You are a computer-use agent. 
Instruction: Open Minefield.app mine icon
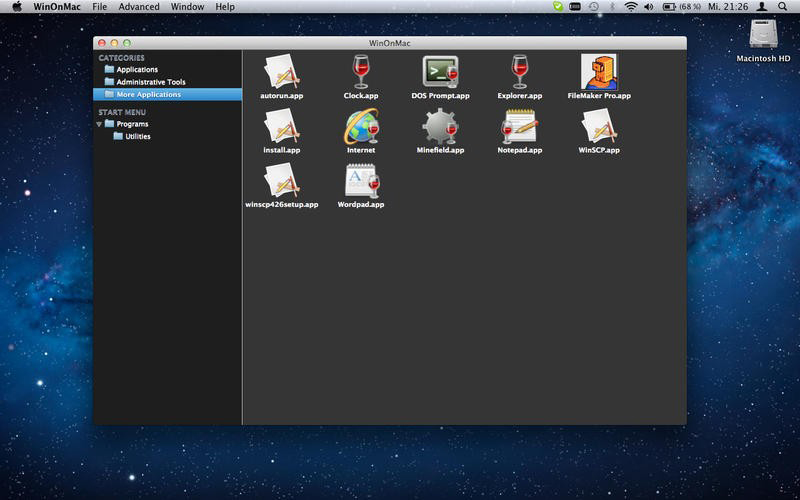(x=440, y=126)
